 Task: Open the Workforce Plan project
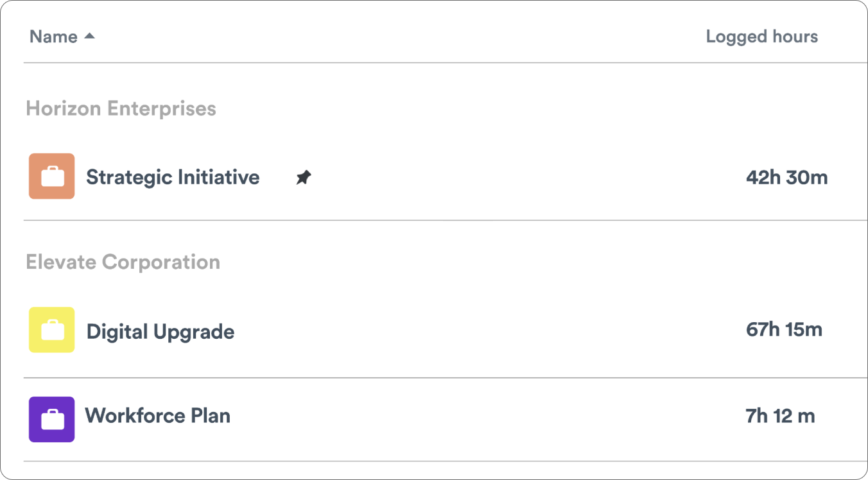pos(158,416)
